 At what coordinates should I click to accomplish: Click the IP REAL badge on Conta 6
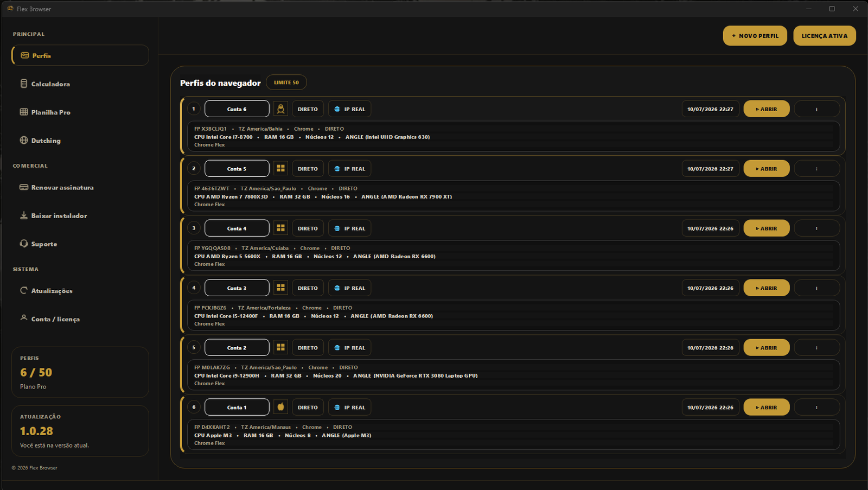click(349, 109)
